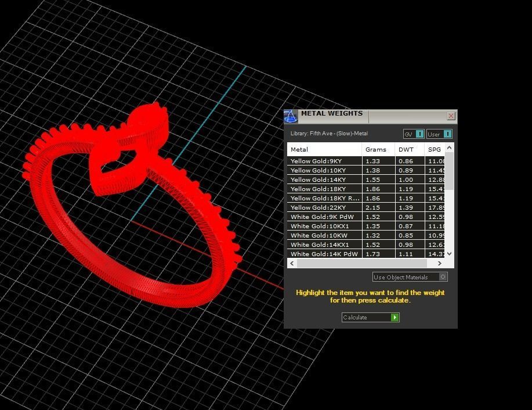Sort by the Grams column header

(378, 149)
